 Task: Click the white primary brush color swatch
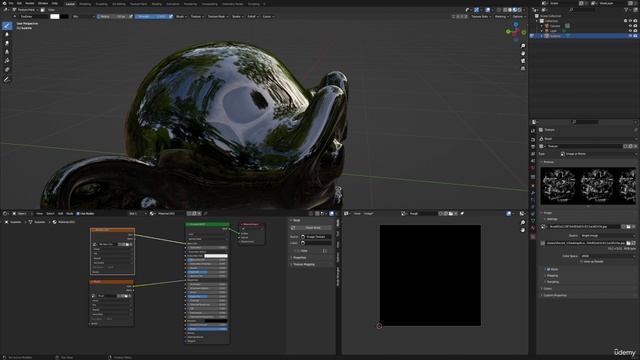[x=55, y=17]
